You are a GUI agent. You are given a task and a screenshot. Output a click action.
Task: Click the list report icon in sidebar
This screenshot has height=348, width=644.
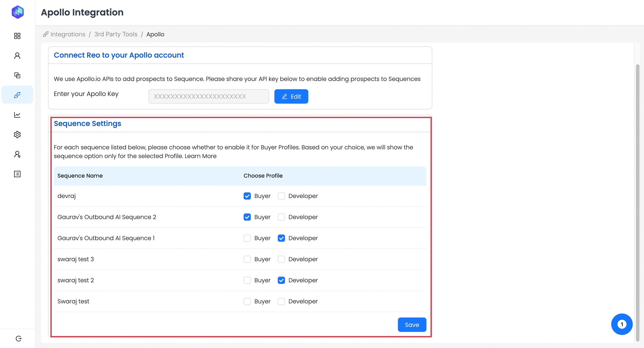[x=17, y=174]
